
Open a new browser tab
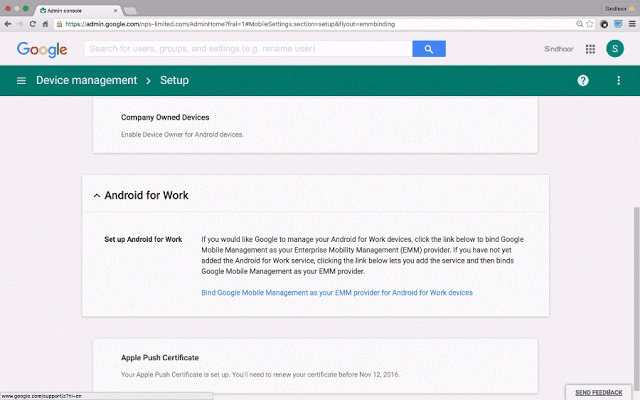click(130, 11)
